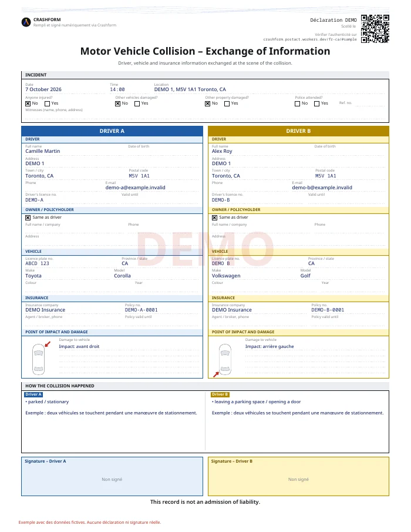Click red arrow on Driver A car

tap(48, 344)
